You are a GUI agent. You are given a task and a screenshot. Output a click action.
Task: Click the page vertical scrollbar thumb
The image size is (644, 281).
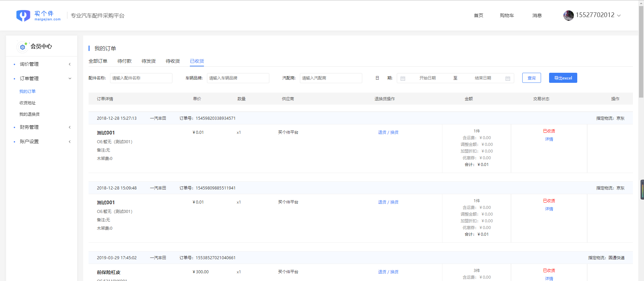[x=641, y=52]
